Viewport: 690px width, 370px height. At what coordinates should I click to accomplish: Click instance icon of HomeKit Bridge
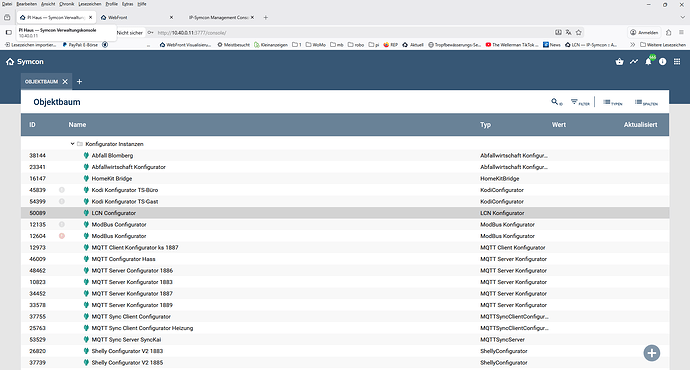click(x=86, y=178)
